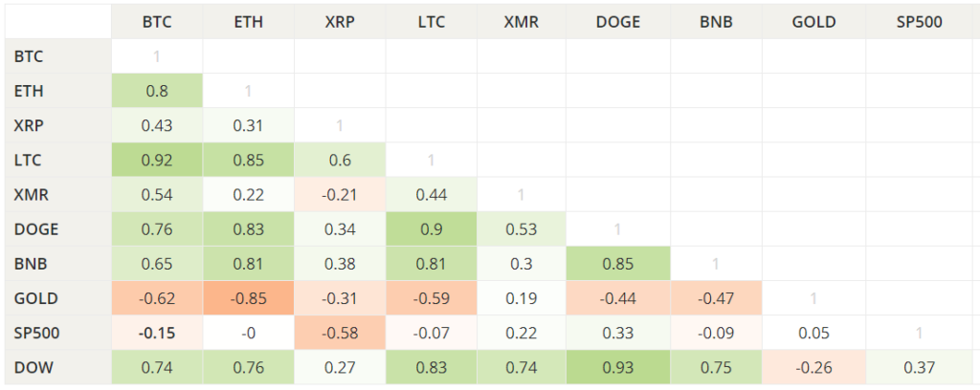Select the GOLD column header

[x=813, y=21]
